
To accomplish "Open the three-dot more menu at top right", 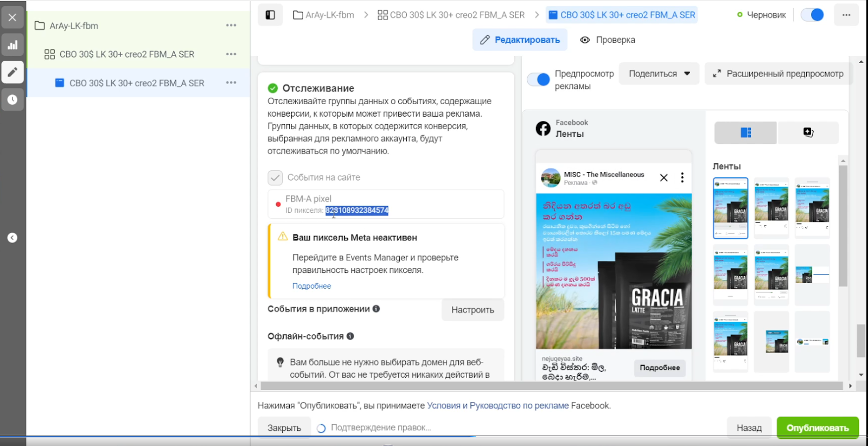I will click(x=846, y=15).
